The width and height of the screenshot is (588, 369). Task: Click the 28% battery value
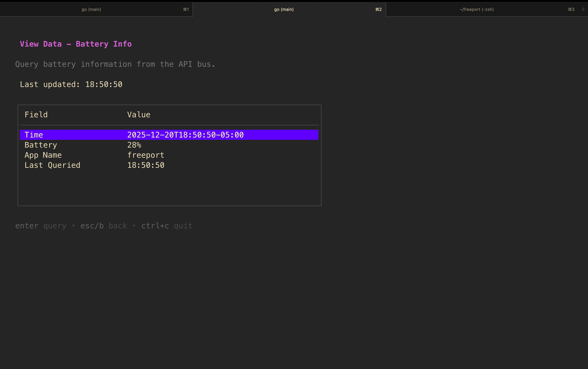pyautogui.click(x=134, y=145)
